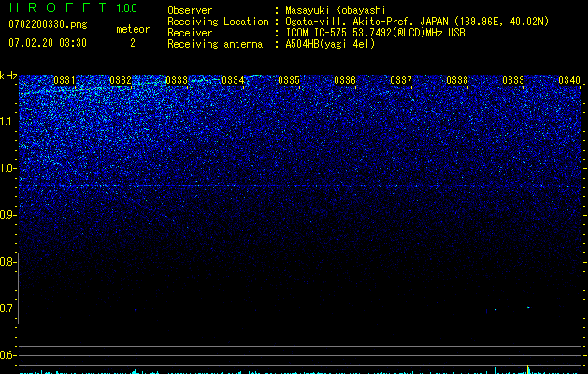The height and width of the screenshot is (374, 588).
Task: Click the Receiver label
Action: point(190,33)
